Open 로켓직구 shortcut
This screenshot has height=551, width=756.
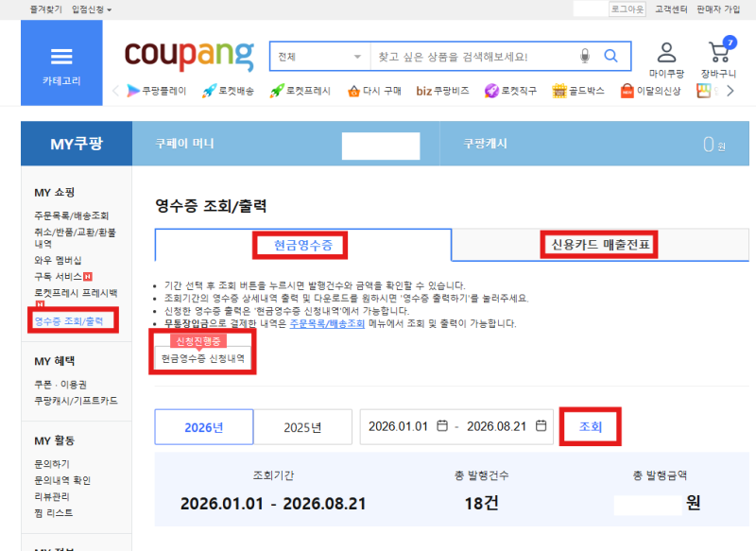(x=510, y=91)
